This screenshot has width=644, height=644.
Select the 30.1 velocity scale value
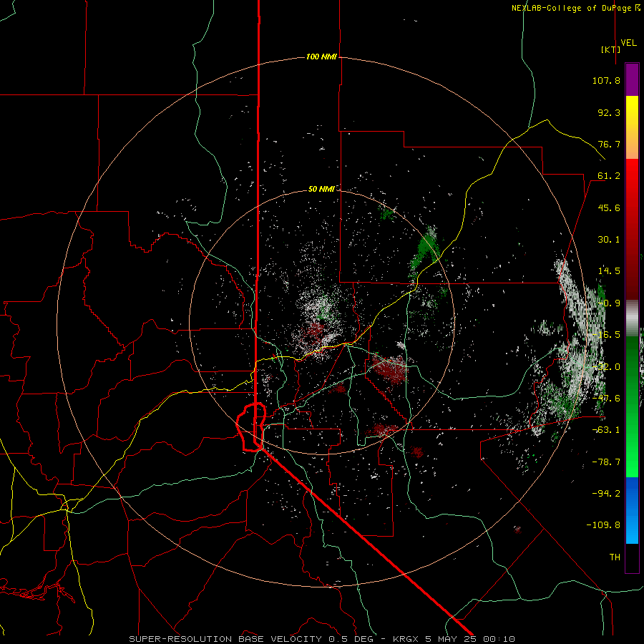pyautogui.click(x=609, y=240)
